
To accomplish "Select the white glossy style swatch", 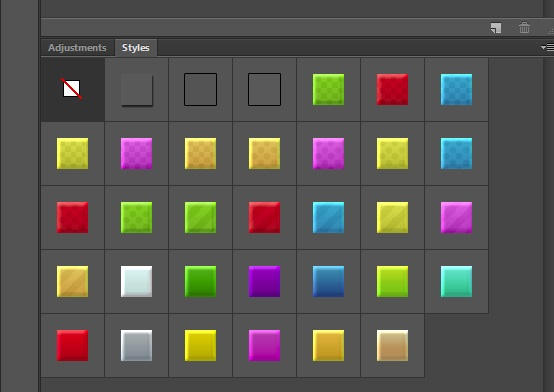I will click(136, 281).
